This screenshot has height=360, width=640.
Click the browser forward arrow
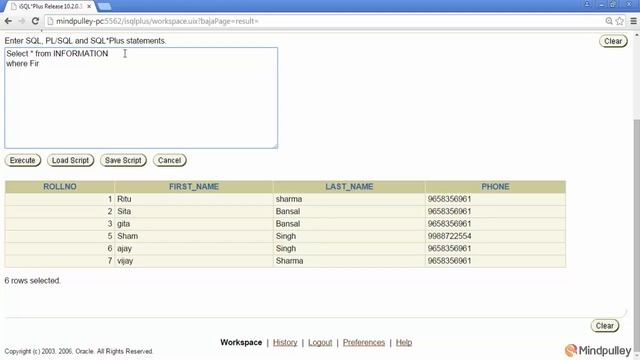[22, 21]
